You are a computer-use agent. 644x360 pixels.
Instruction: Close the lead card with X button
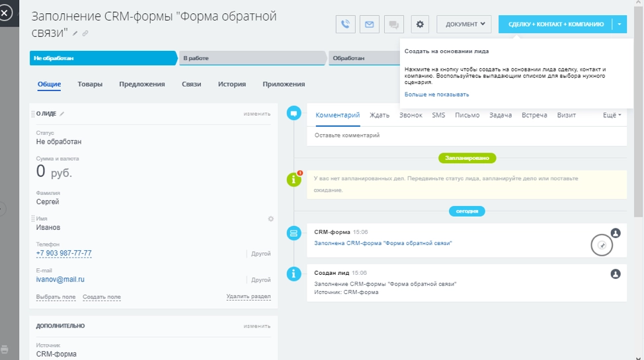5,13
